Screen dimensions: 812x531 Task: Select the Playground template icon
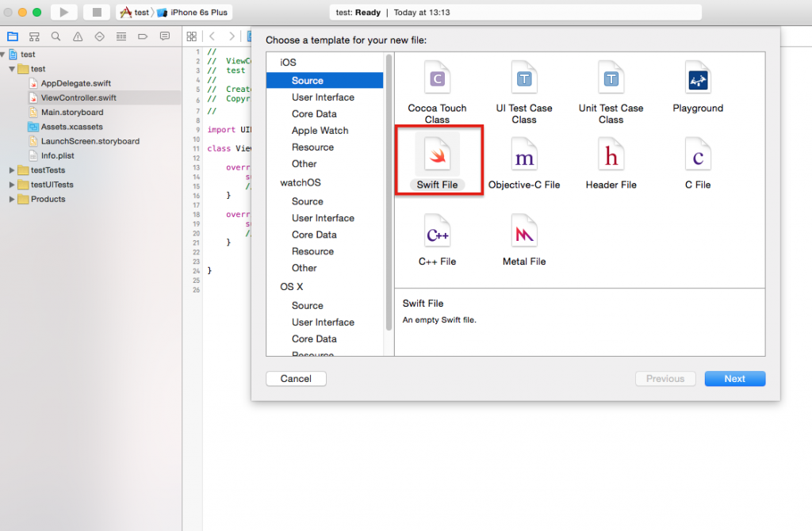point(698,79)
